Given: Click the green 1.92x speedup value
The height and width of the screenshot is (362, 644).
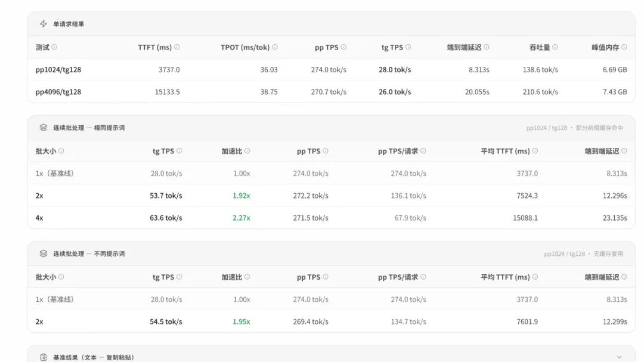Looking at the screenshot, I should 241,196.
